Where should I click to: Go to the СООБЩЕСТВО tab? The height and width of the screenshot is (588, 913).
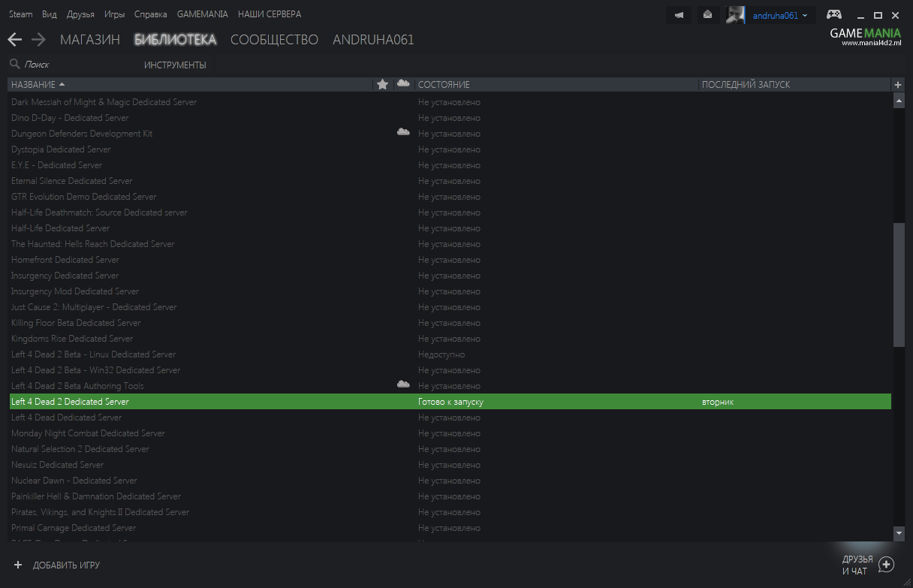click(274, 40)
